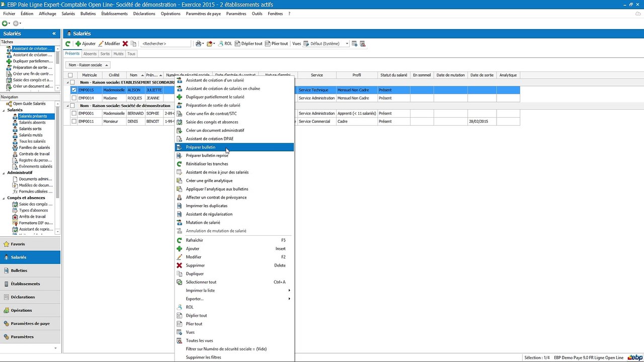This screenshot has height=362, width=644.
Task: Open the Bulletins section in the left sidebar
Action: pos(30,270)
